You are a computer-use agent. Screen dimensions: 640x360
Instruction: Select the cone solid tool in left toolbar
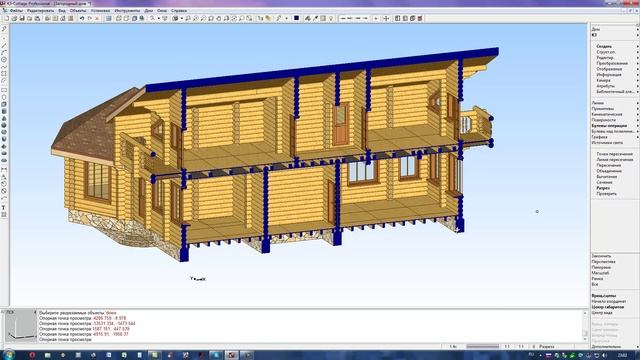(x=4, y=118)
